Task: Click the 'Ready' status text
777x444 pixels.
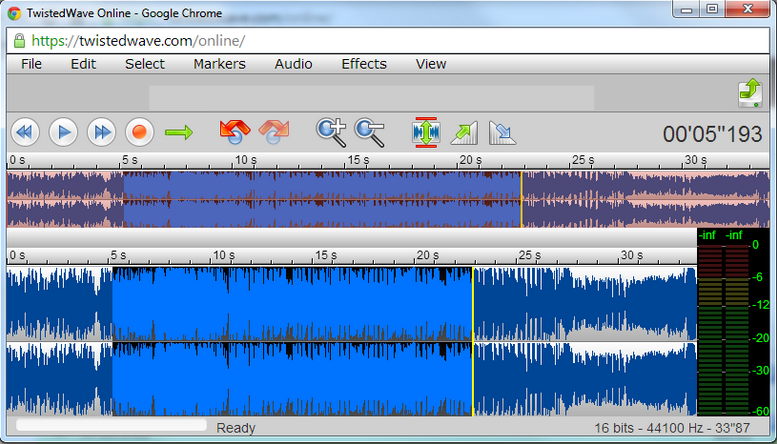Action: [x=236, y=428]
